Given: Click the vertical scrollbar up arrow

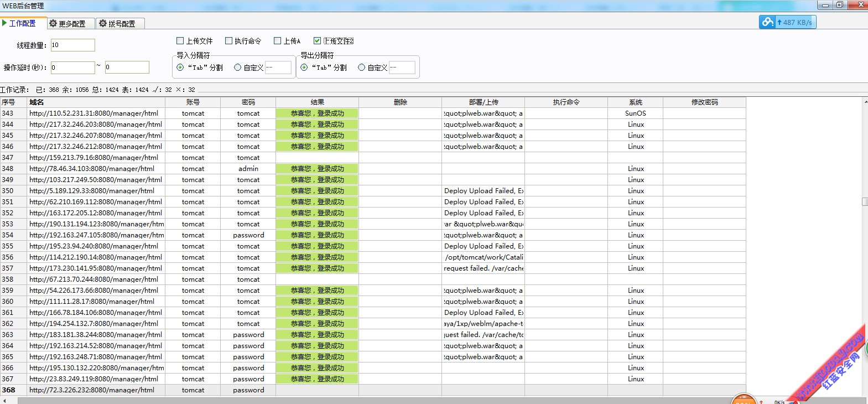Looking at the screenshot, I should point(865,102).
